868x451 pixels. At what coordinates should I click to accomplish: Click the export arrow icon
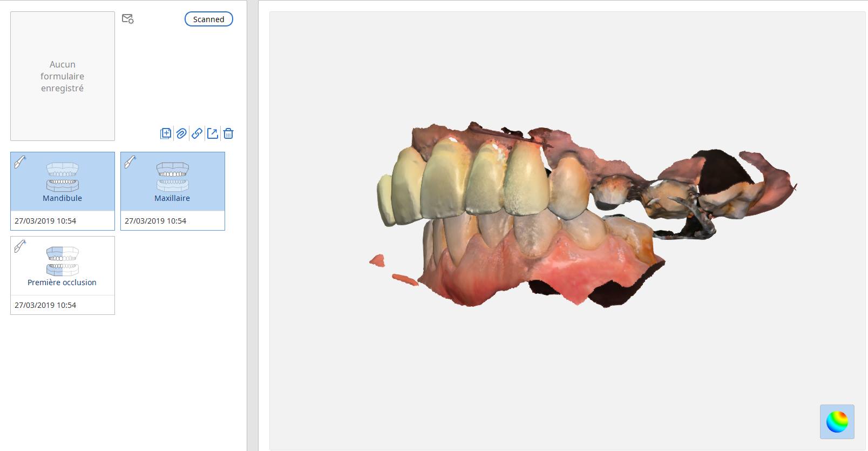coord(213,133)
